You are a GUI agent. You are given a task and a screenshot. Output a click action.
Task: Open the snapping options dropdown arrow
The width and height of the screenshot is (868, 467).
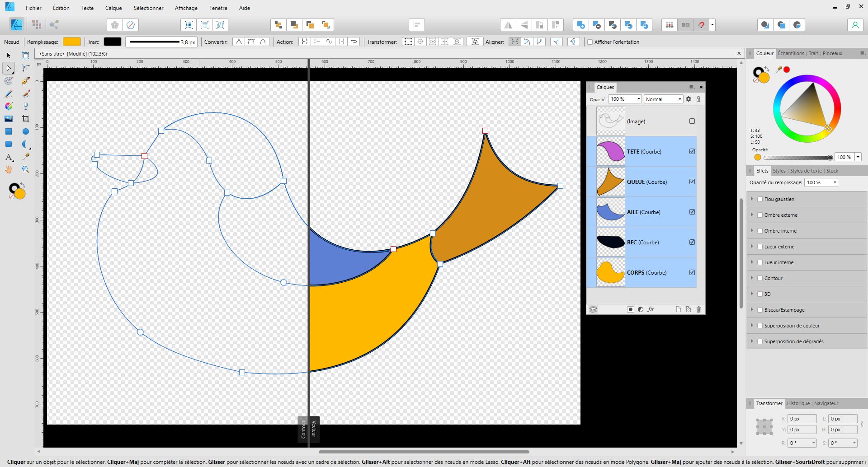coord(712,25)
